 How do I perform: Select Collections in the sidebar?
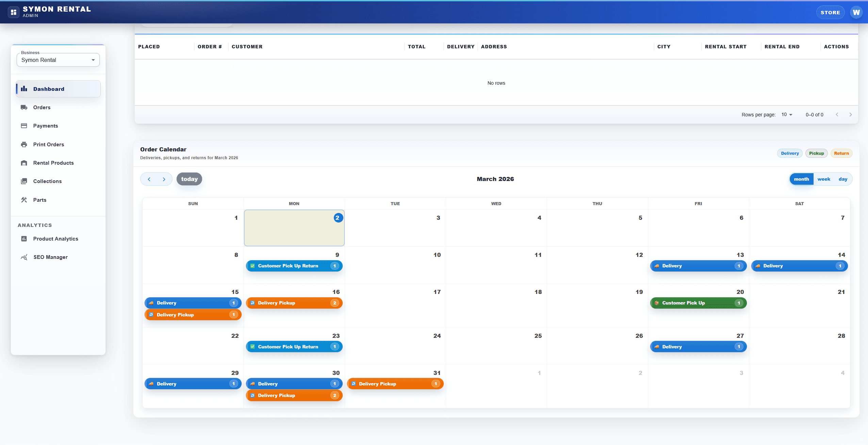(47, 181)
